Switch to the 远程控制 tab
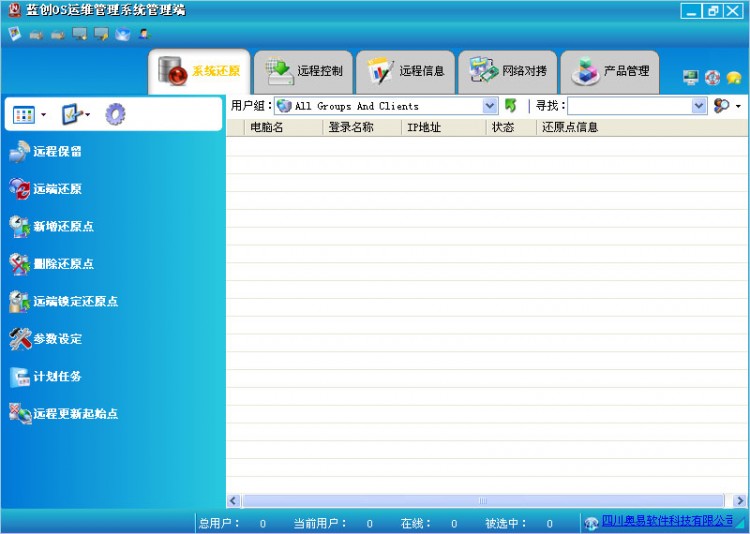Viewport: 750px width, 534px height. tap(303, 72)
